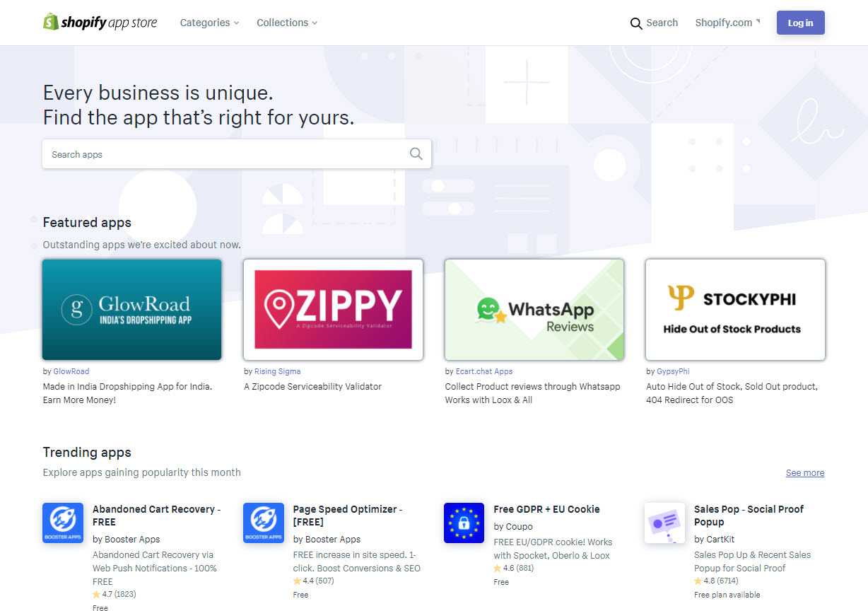Screen dimensions: 868x611
Task: Click the 'Auto Hide Out of Stock' description
Action: (732, 393)
